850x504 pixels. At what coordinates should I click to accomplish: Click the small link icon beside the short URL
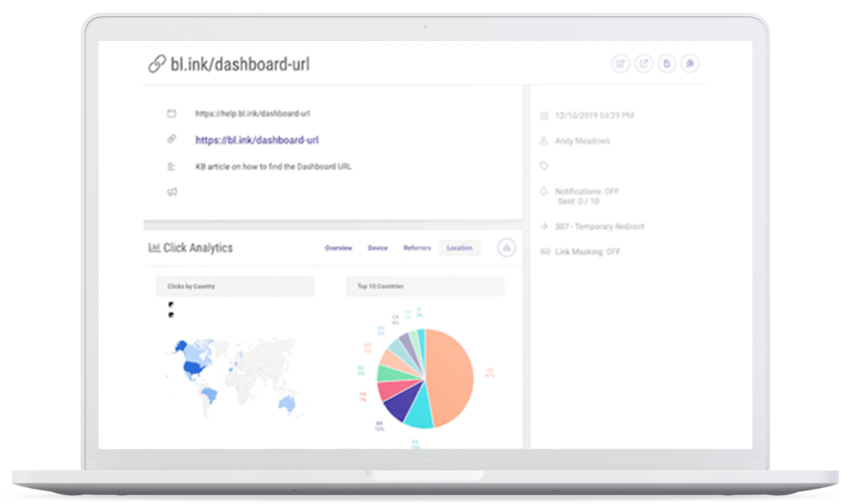coord(172,139)
